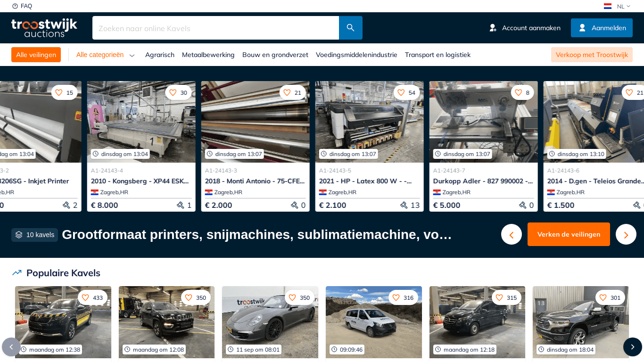Sign in via the Aanmelden button
644x362 pixels.
(x=602, y=28)
